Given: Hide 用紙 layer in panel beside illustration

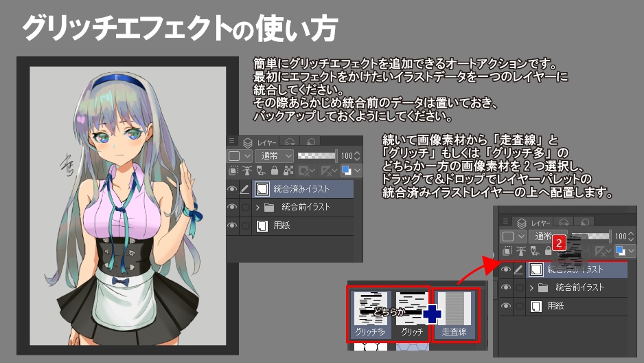Looking at the screenshot, I should click(232, 225).
